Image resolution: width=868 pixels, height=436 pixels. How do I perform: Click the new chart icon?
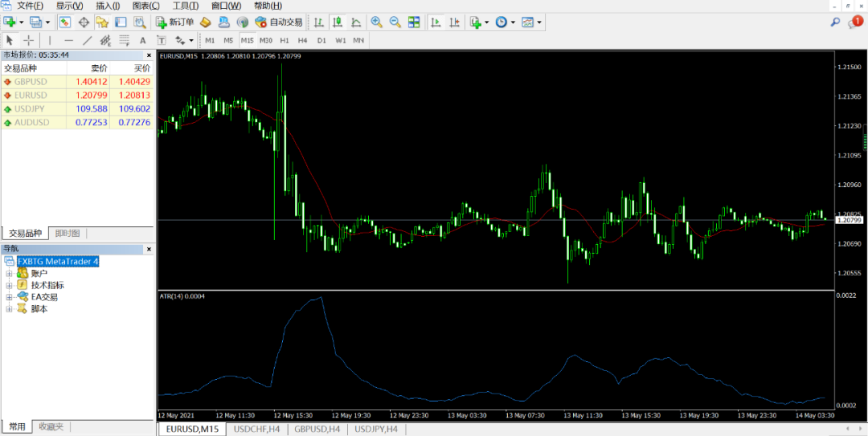[x=10, y=22]
